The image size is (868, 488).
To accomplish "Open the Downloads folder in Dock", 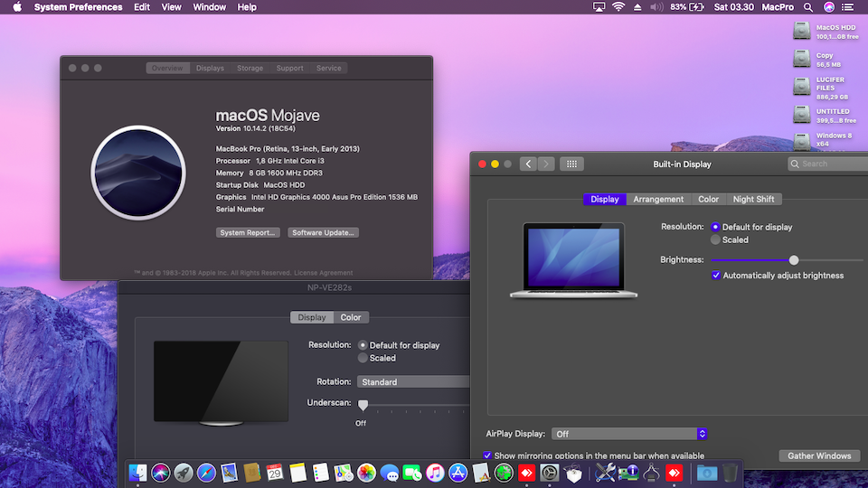I will pyautogui.click(x=707, y=473).
